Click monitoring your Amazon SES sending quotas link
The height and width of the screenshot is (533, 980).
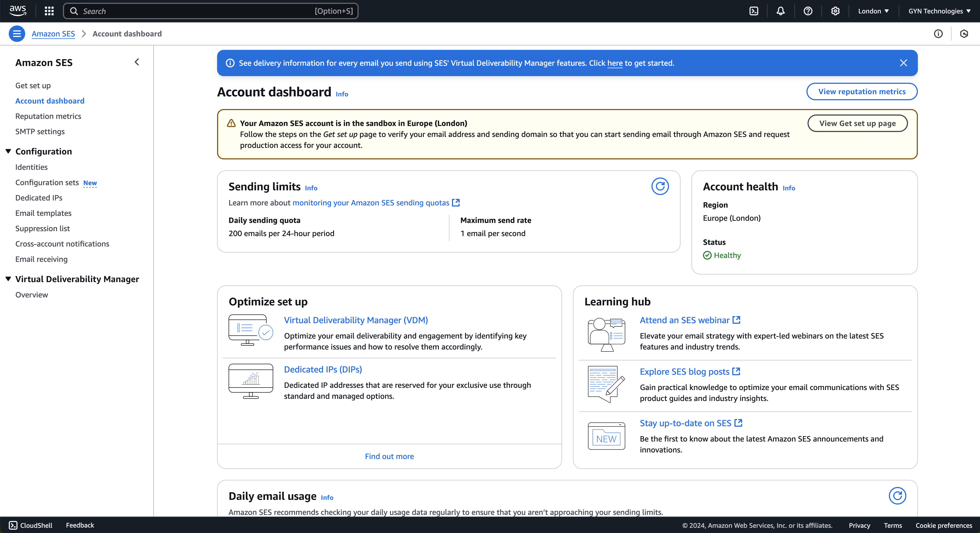[371, 202]
